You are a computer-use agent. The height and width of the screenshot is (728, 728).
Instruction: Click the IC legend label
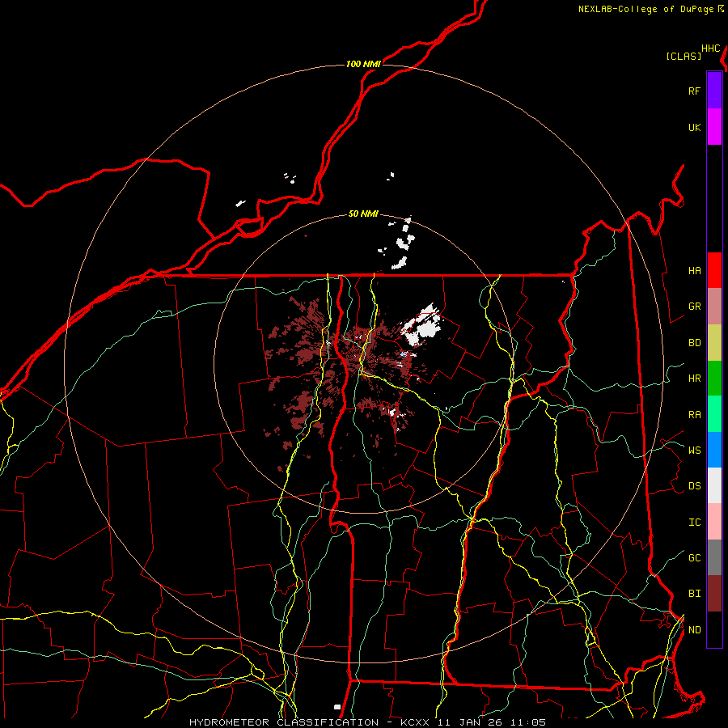point(694,522)
